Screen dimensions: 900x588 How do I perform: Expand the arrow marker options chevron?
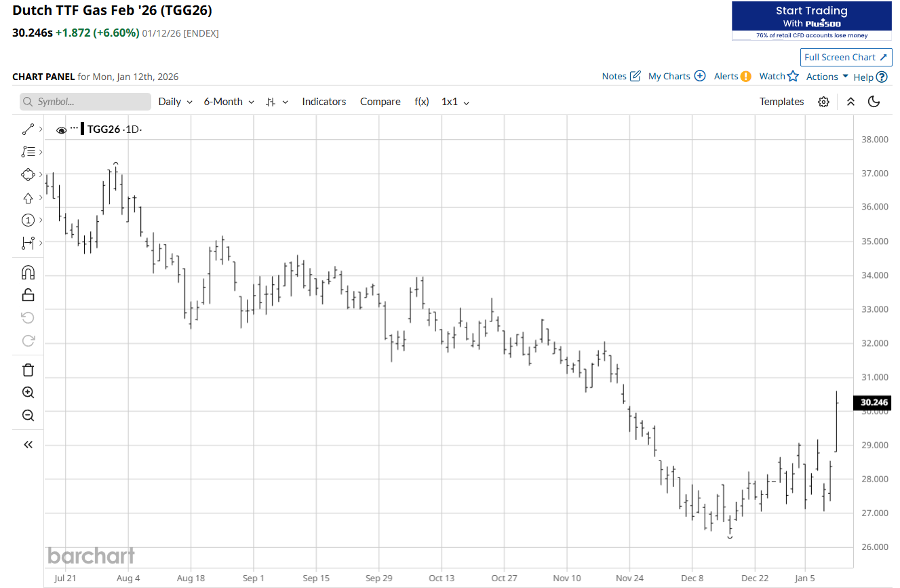pos(41,197)
